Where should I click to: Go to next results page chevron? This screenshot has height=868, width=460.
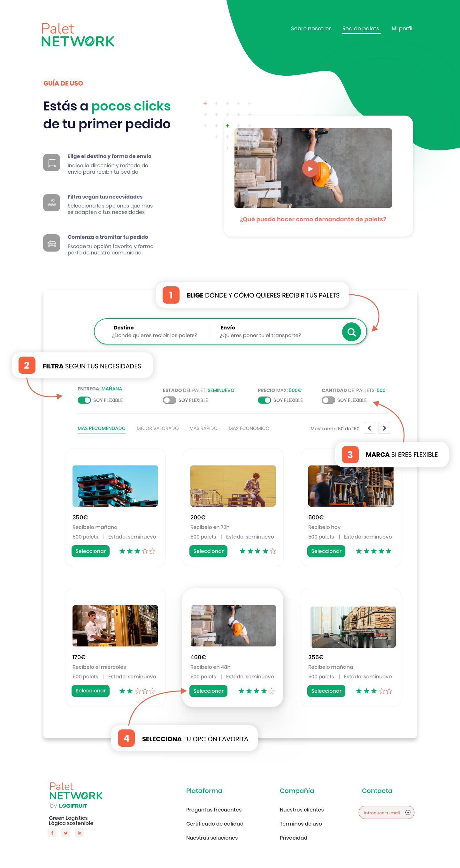click(384, 428)
